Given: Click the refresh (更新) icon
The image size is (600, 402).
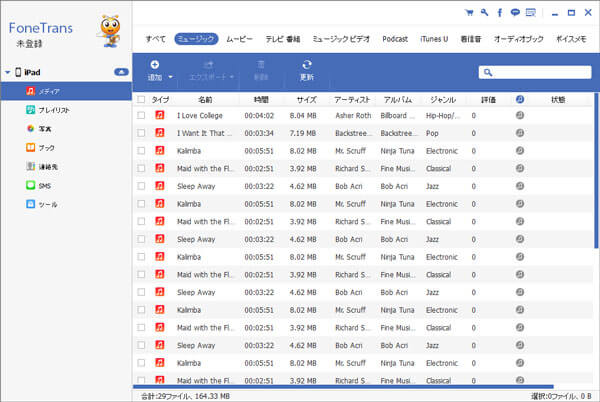Looking at the screenshot, I should [307, 64].
